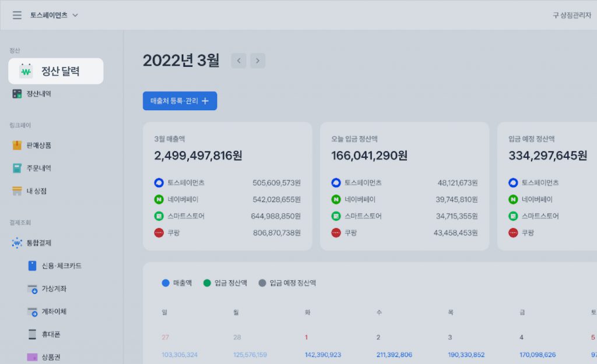This screenshot has width=597, height=364.
Task: Click the 휴대폰 phone icon
Action: 33,334
